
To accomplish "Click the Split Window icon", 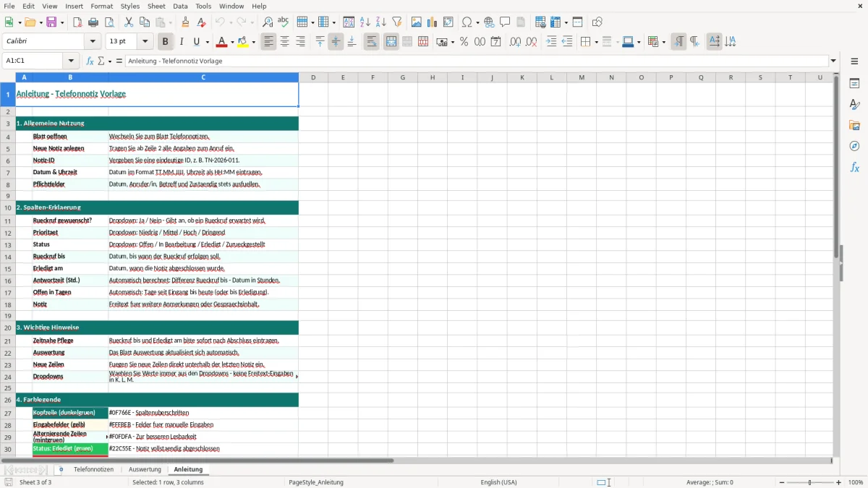I will [577, 22].
